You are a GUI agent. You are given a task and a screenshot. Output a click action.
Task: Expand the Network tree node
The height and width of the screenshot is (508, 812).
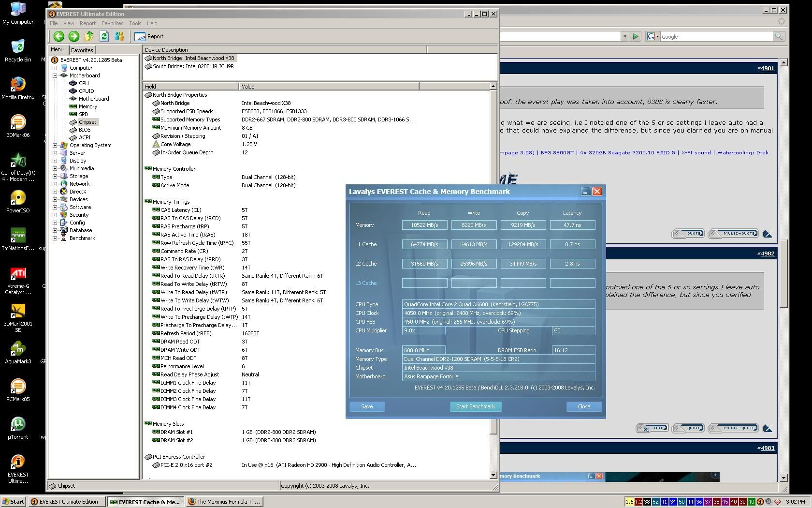[55, 184]
